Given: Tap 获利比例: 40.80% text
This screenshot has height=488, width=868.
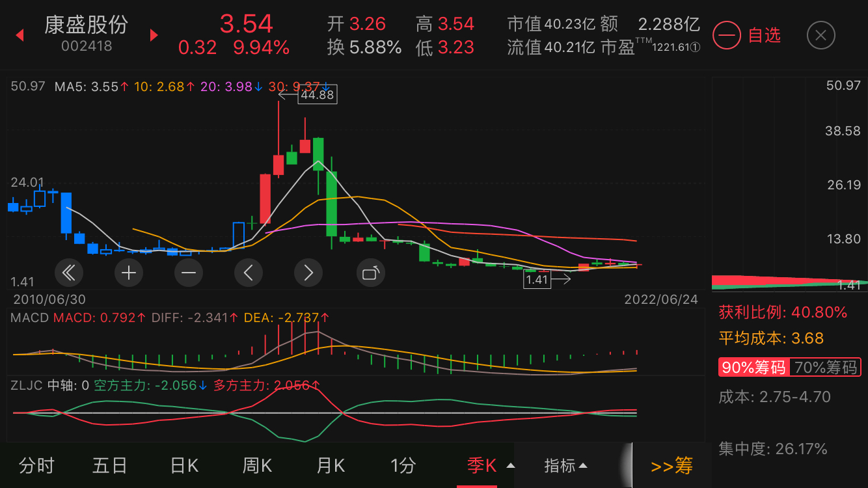Looking at the screenshot, I should pyautogui.click(x=783, y=312).
